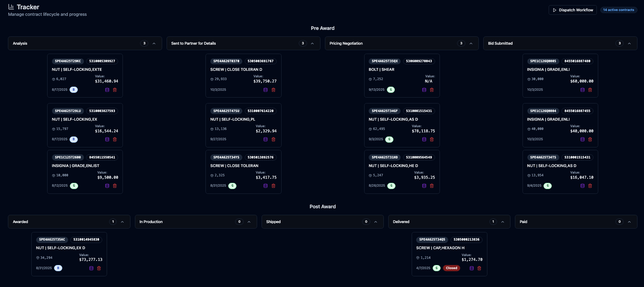Delete the BOLT | SHEAR card
This screenshot has height=287, width=644.
(432, 90)
